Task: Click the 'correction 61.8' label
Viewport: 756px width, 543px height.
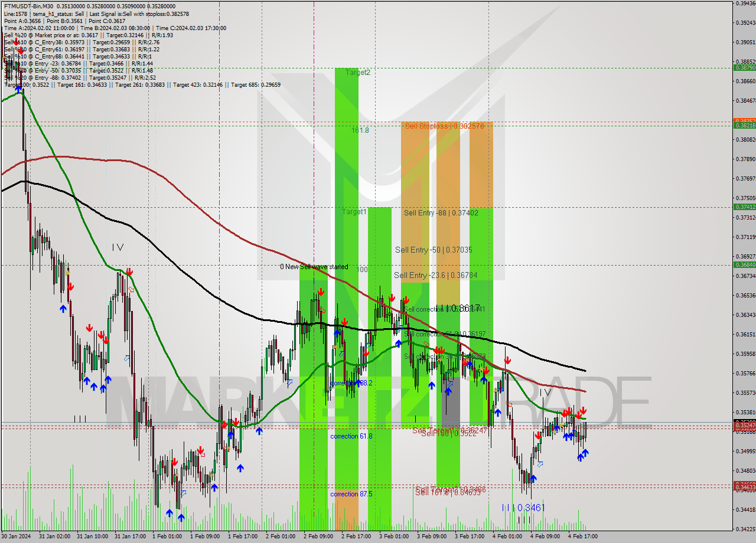Action: (351, 436)
